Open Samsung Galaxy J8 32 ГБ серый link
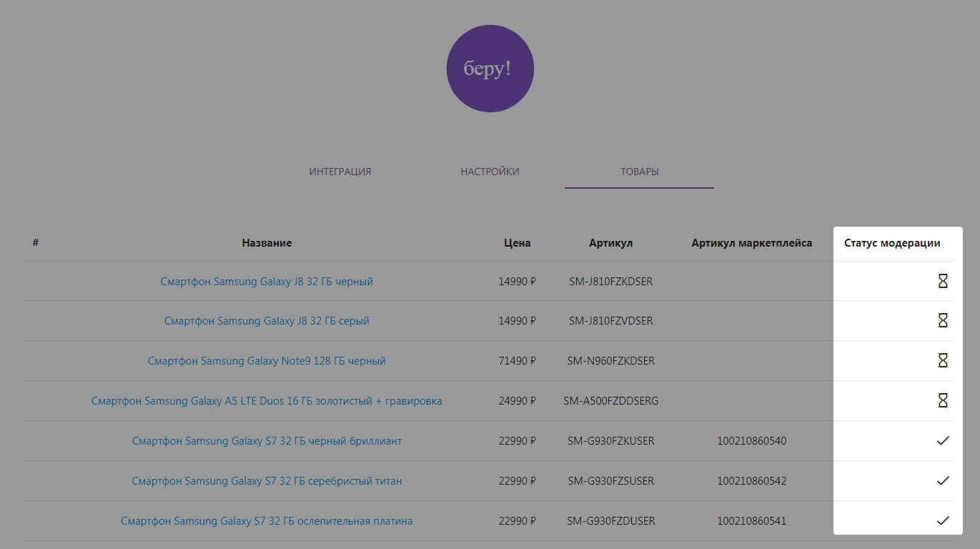 pyautogui.click(x=267, y=321)
